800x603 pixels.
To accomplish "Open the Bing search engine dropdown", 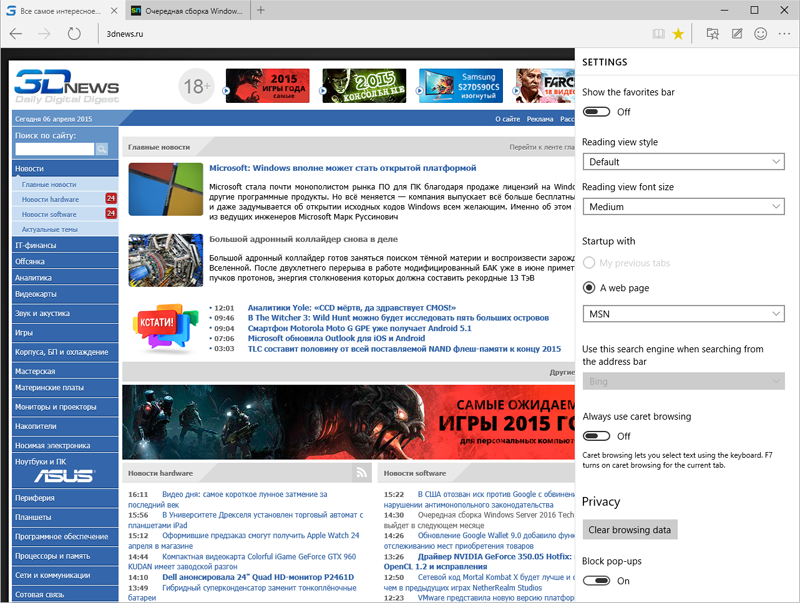I will (x=683, y=382).
